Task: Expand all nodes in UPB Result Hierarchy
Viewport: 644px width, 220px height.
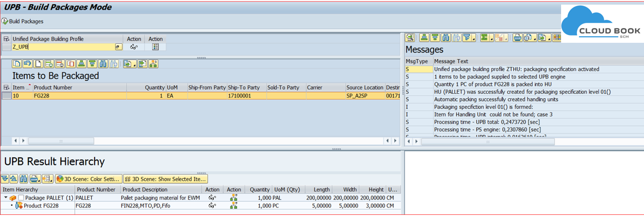Action: [5, 179]
